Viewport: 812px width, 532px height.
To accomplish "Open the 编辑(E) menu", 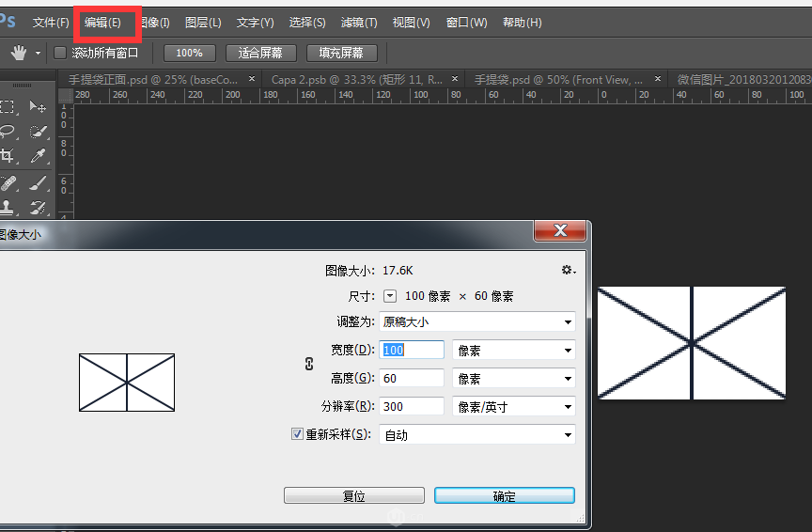I will [x=102, y=23].
